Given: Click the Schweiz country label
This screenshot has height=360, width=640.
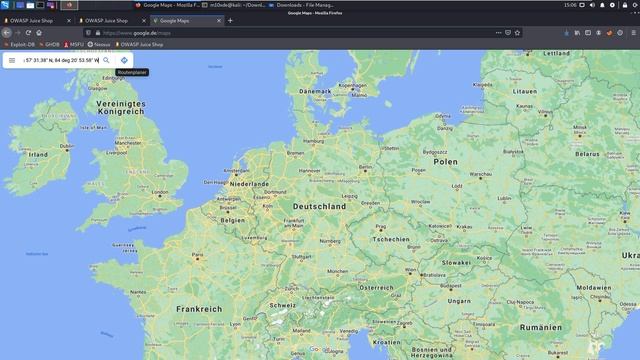Looking at the screenshot, I should point(282,305).
